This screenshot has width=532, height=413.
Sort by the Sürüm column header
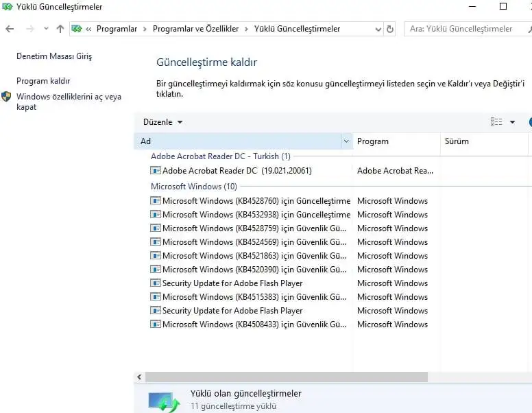click(x=484, y=141)
